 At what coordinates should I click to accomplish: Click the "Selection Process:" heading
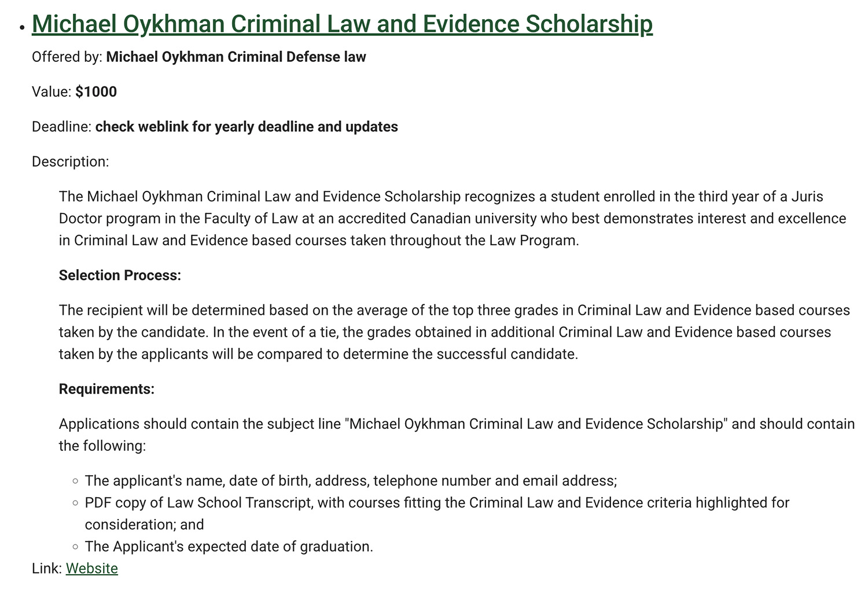[x=120, y=275]
